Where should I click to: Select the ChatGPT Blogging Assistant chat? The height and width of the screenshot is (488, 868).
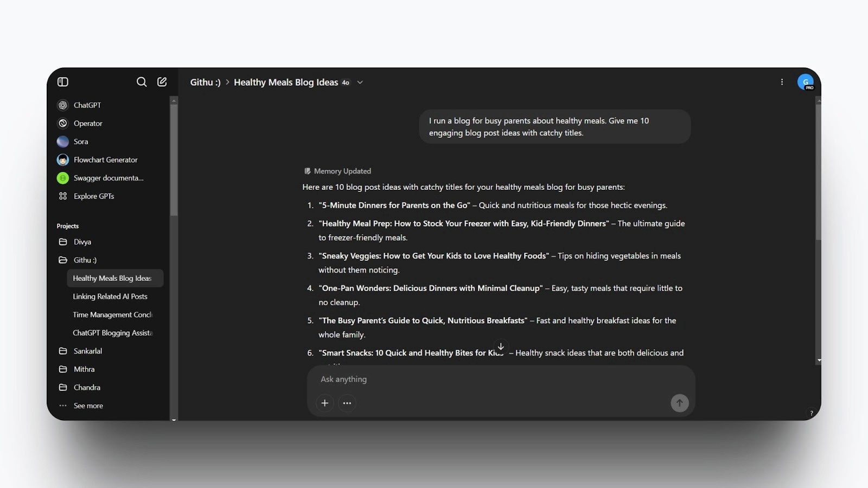click(x=113, y=333)
